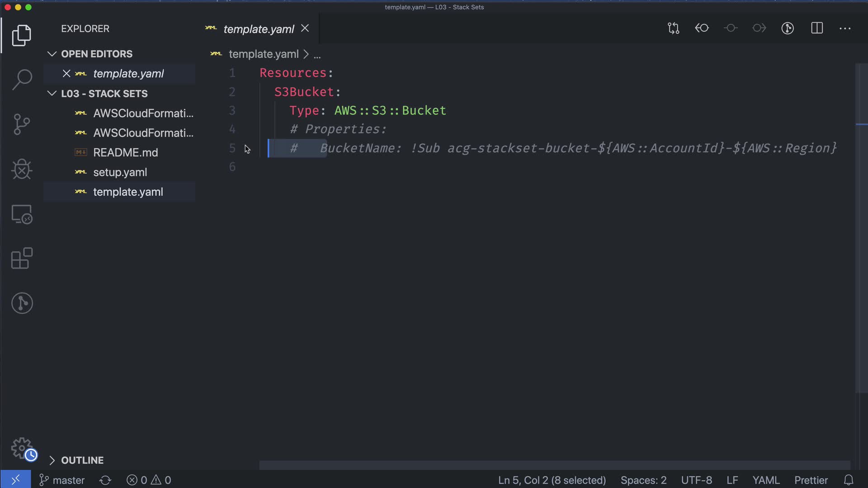Image resolution: width=868 pixels, height=488 pixels.
Task: Click the horizontal scrollbar under editor
Action: pos(554,465)
